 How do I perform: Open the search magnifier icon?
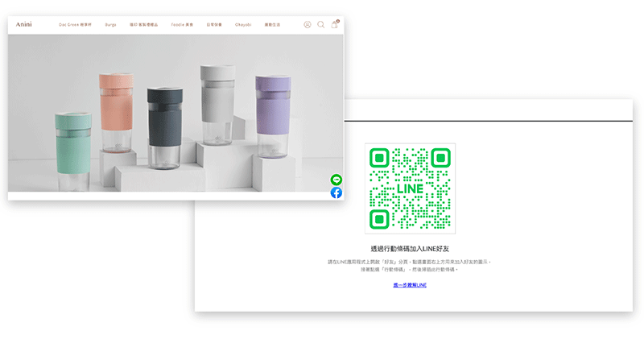click(x=320, y=25)
